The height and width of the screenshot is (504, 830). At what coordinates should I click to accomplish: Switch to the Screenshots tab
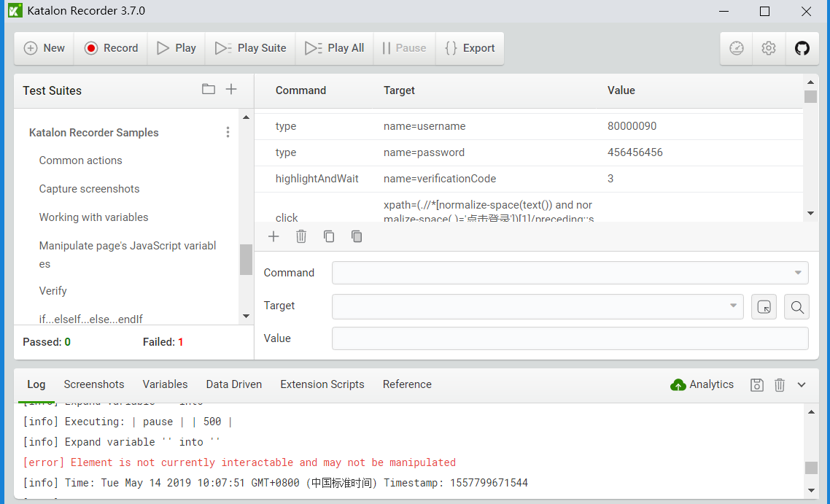click(94, 385)
